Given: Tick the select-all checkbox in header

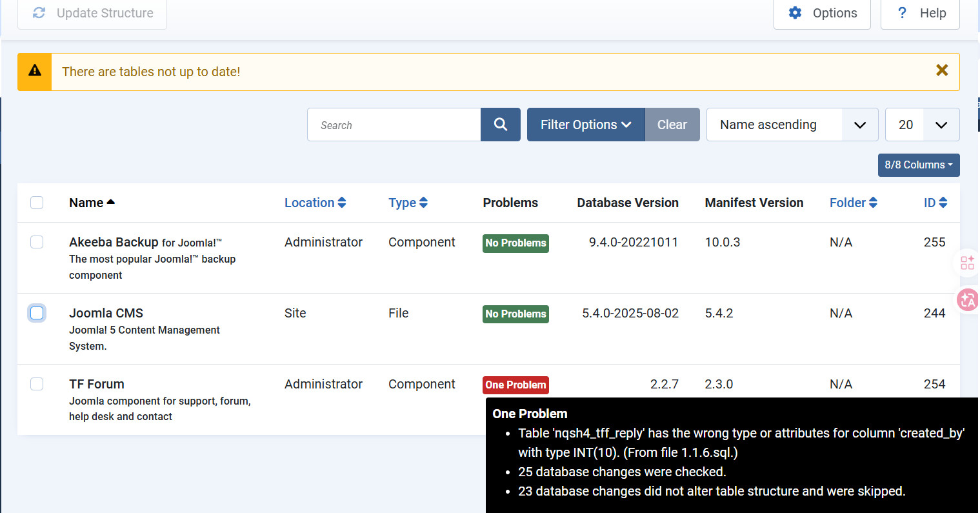Looking at the screenshot, I should pyautogui.click(x=37, y=203).
